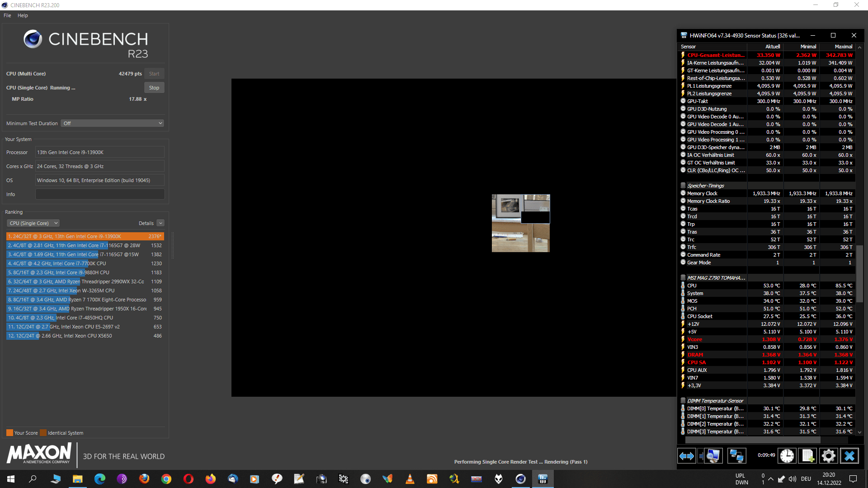This screenshot has height=488, width=868.
Task: Click HWiNFO expand/collapse arrows icon
Action: [x=686, y=456]
